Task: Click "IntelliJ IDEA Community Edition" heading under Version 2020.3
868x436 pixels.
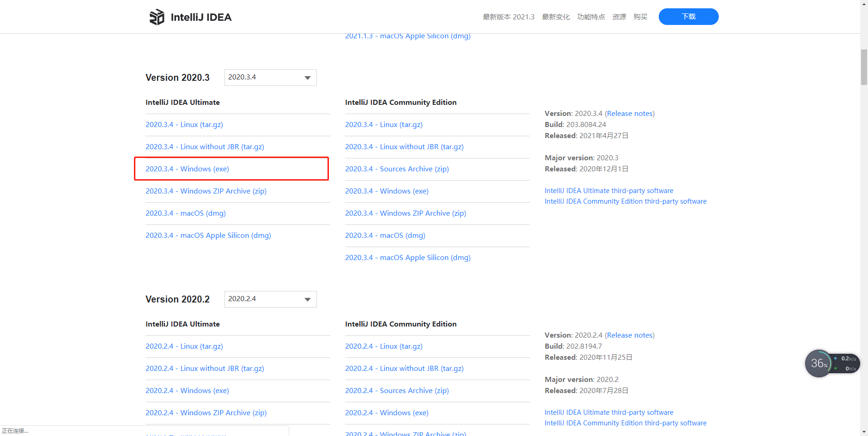Action: click(401, 103)
